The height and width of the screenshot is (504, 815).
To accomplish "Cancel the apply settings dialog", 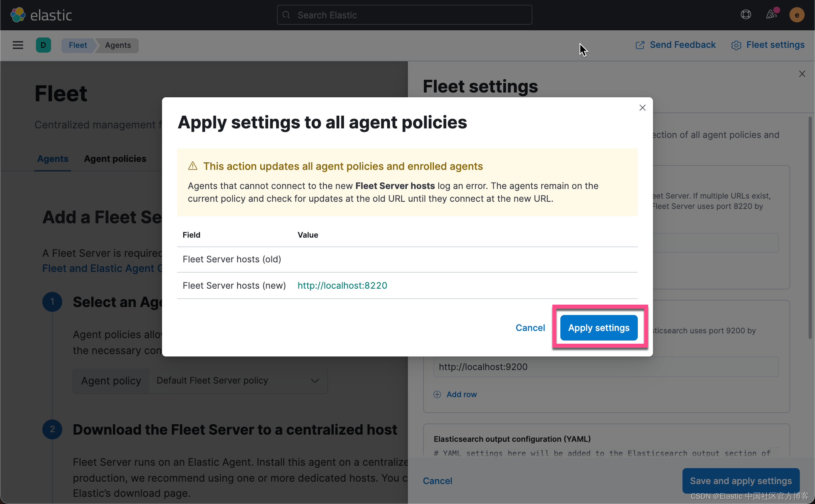I will tap(530, 328).
